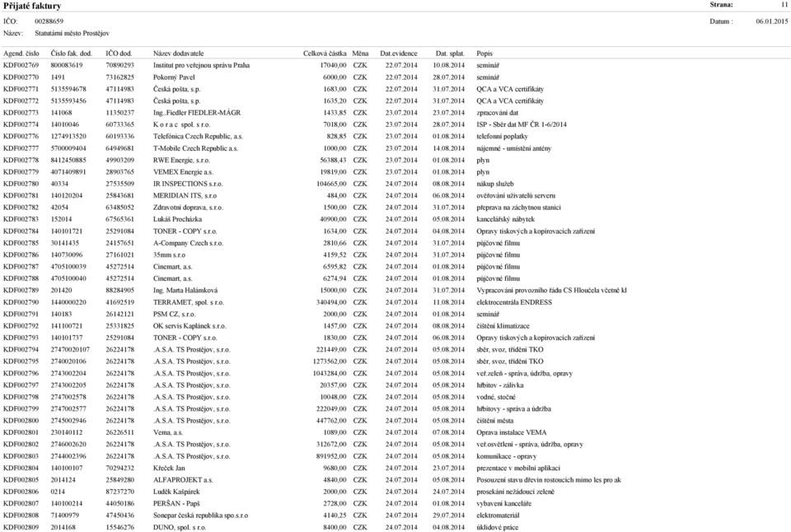Click invoice number 4705100039
Image resolution: width=791 pixels, height=532 pixels.
68,267
